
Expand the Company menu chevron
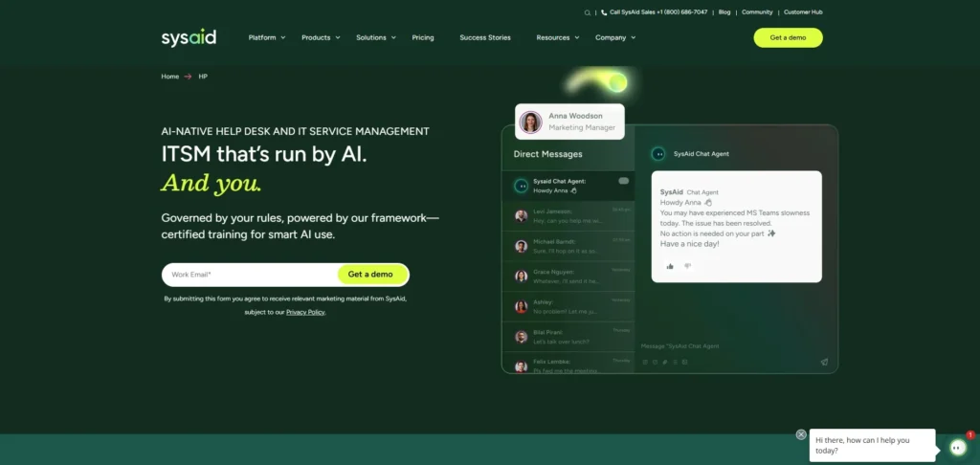pyautogui.click(x=634, y=37)
